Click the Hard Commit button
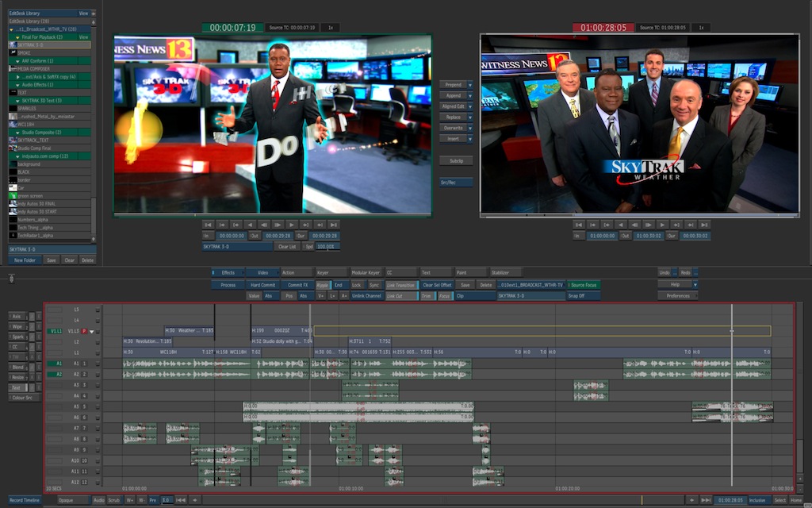 point(262,285)
